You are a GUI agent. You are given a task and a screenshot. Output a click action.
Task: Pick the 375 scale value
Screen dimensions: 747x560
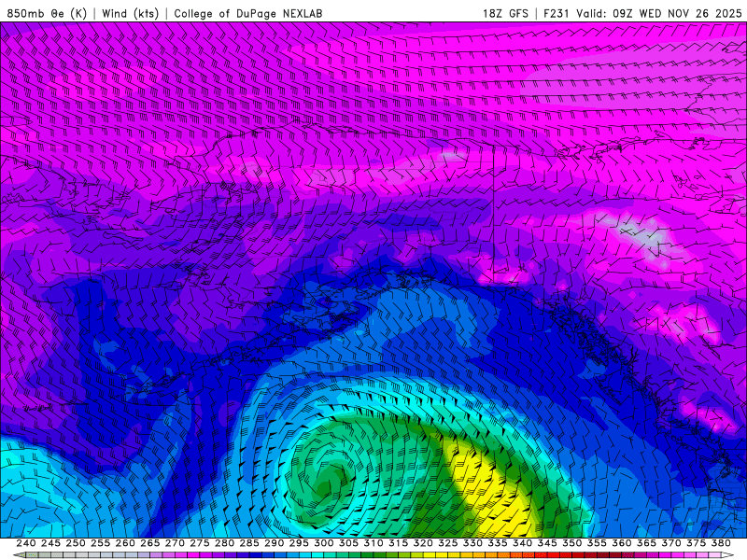click(696, 543)
